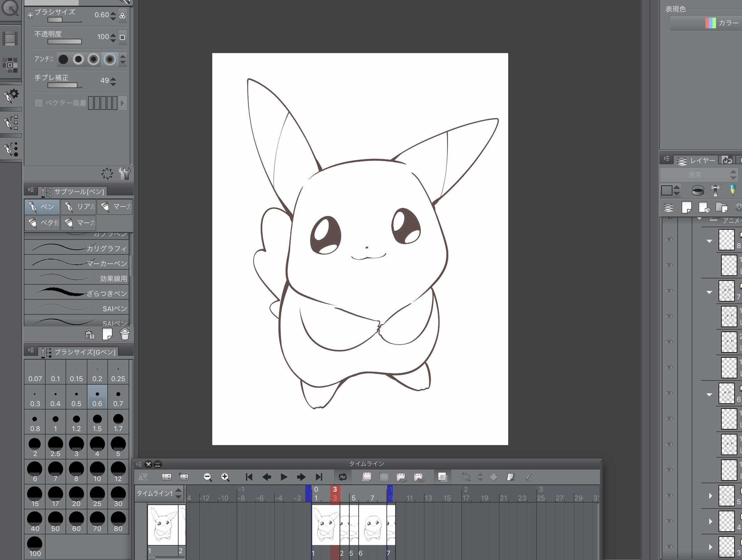Create new raster layer icon
This screenshot has width=742, height=560.
[687, 208]
